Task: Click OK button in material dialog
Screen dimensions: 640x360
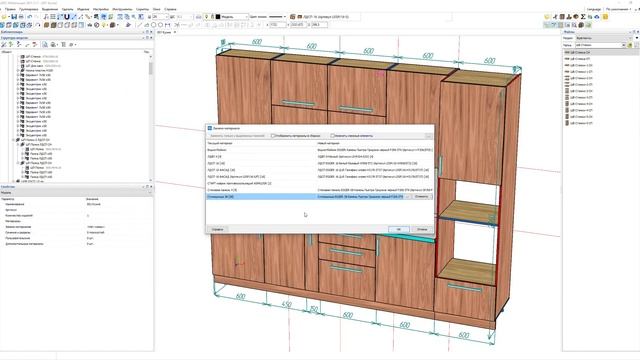Action: click(x=398, y=229)
